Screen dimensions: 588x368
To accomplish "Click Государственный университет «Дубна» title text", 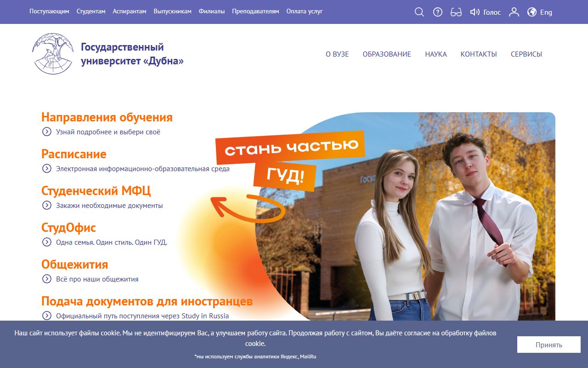I will click(132, 54).
